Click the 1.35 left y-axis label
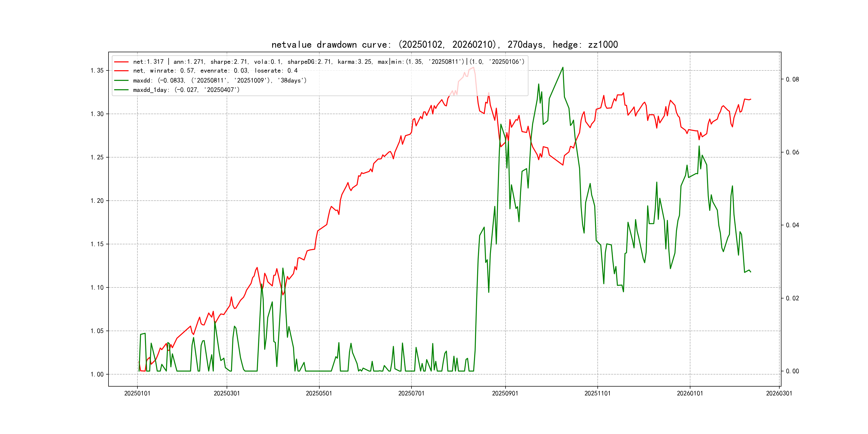This screenshot has width=868, height=434. click(97, 71)
